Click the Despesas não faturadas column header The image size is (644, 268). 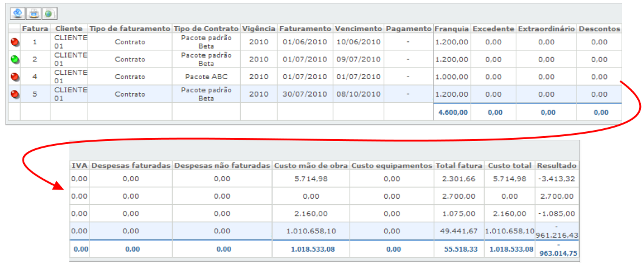tap(222, 165)
